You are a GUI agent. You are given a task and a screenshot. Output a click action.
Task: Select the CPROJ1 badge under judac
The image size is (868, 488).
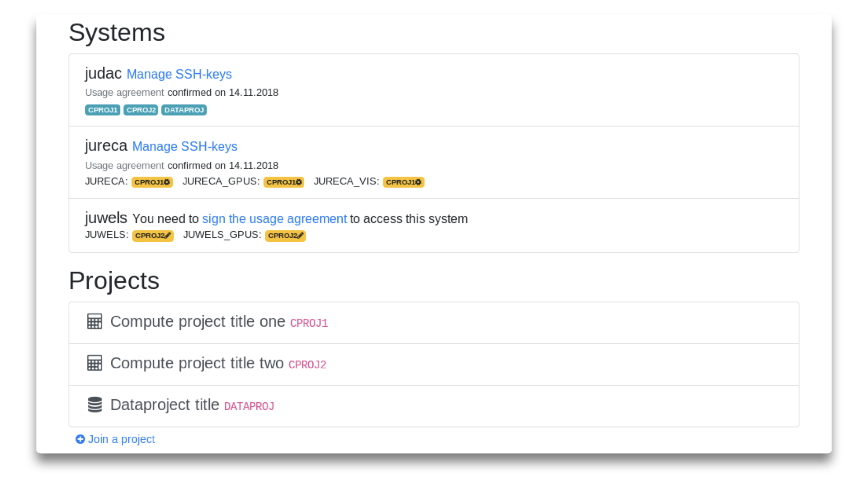(x=103, y=110)
